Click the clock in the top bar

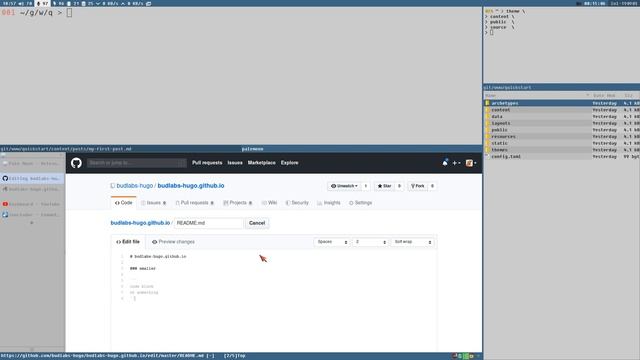click(594, 3)
